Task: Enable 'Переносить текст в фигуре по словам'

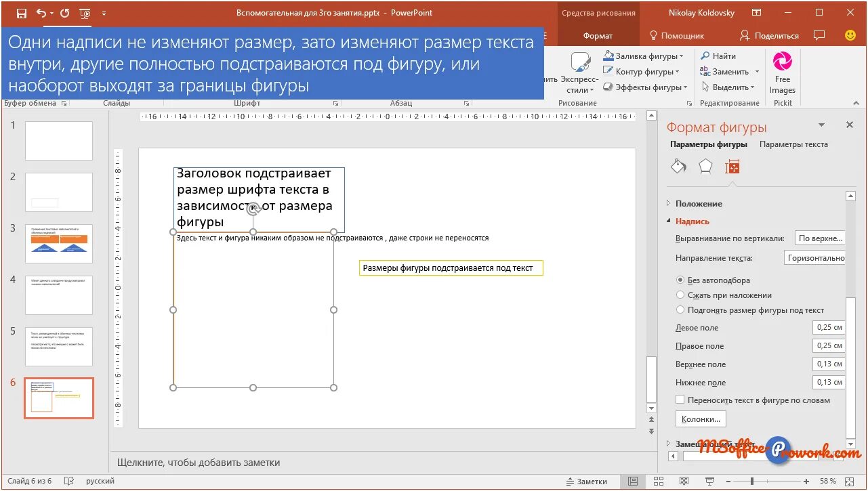Action: click(x=680, y=400)
